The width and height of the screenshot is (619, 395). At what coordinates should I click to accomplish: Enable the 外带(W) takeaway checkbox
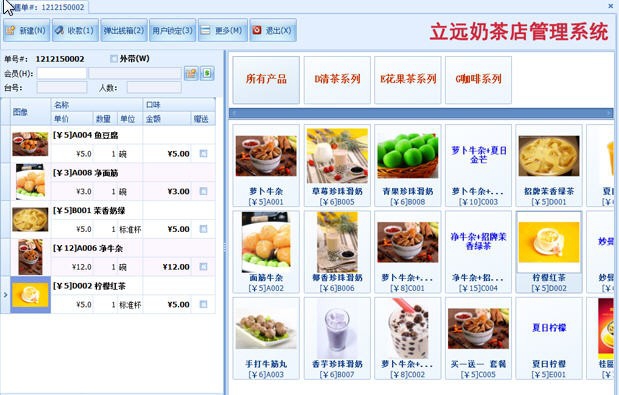tap(114, 59)
